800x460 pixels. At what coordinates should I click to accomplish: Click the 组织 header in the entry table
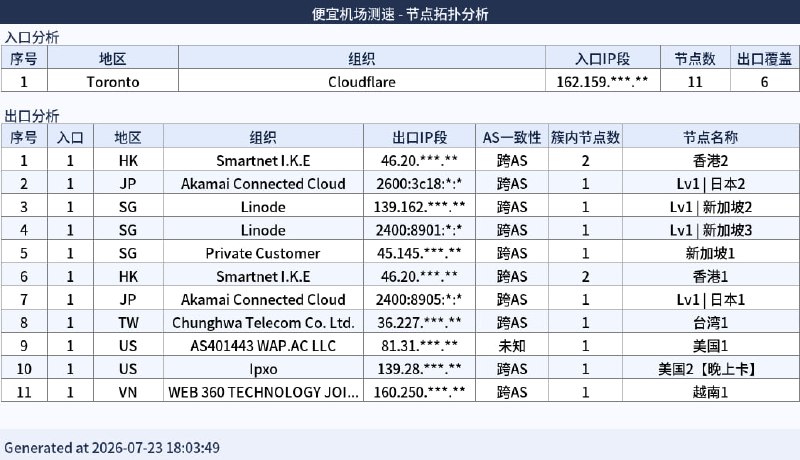(362, 58)
